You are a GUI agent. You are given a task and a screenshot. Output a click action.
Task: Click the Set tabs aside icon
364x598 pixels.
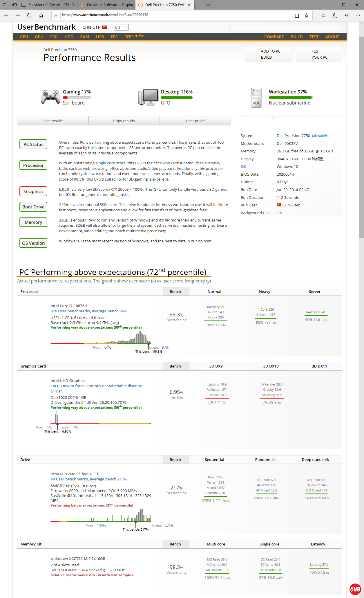[x=14, y=5]
